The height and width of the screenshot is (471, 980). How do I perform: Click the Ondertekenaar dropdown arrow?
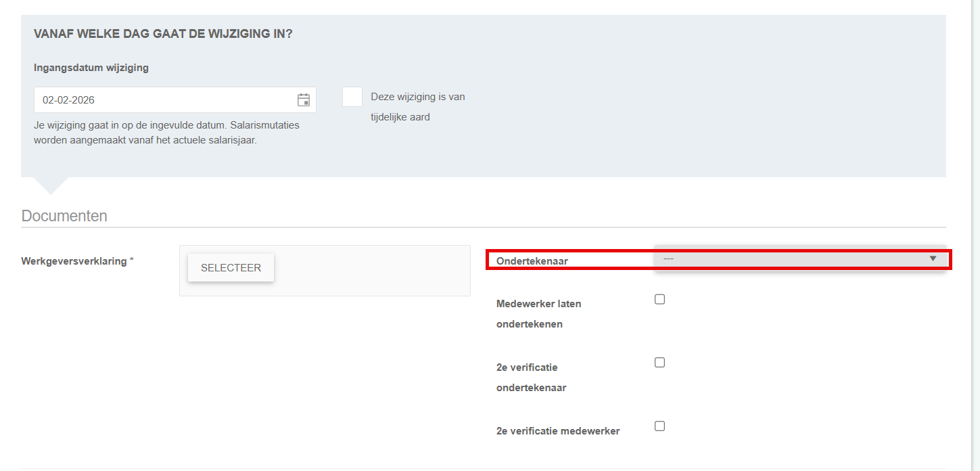[x=933, y=259]
